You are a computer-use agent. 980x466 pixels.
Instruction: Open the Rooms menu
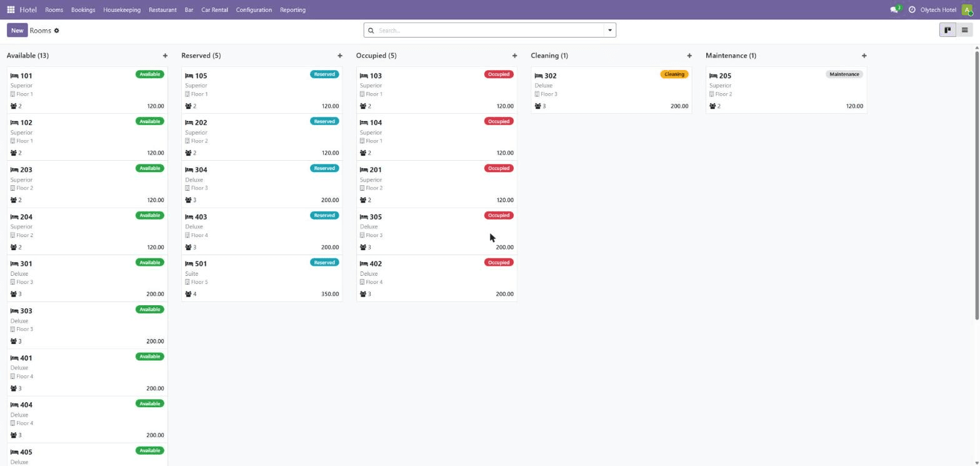(x=54, y=10)
